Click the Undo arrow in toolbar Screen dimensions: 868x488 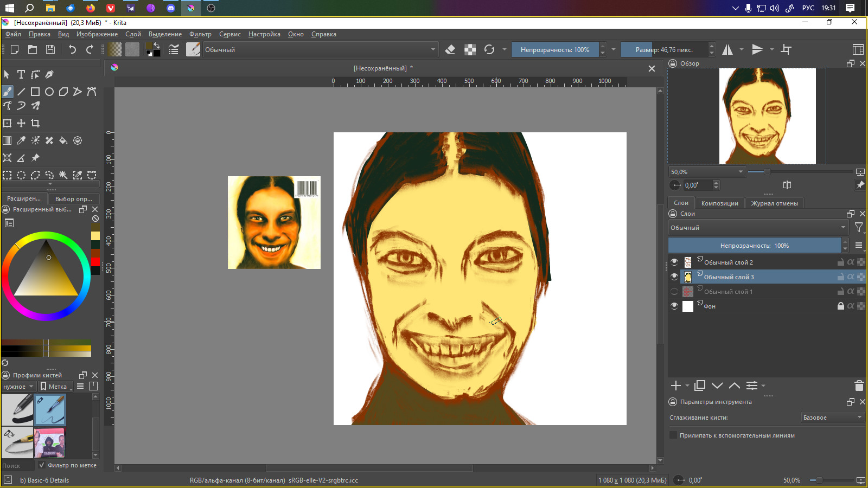pyautogui.click(x=72, y=50)
